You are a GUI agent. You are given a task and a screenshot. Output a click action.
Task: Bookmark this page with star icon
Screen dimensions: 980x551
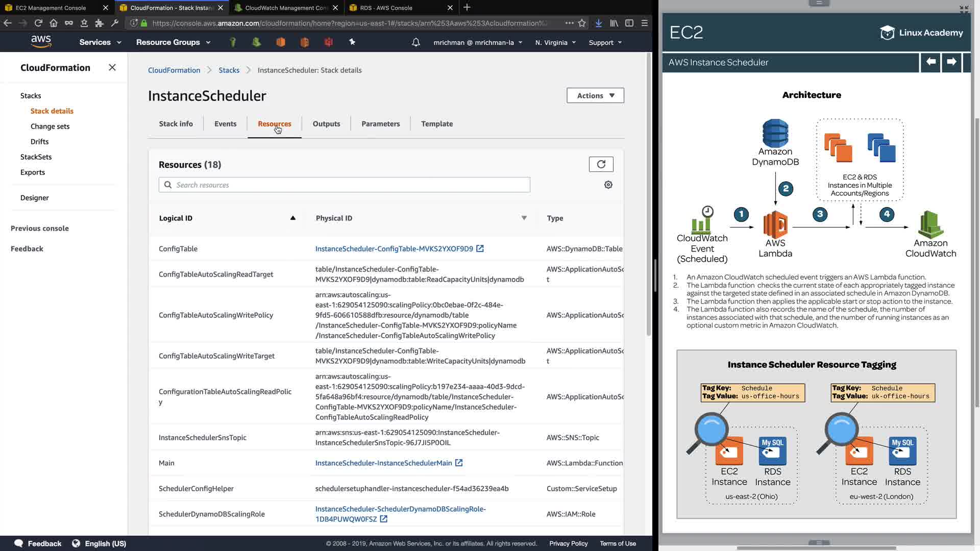(x=582, y=23)
